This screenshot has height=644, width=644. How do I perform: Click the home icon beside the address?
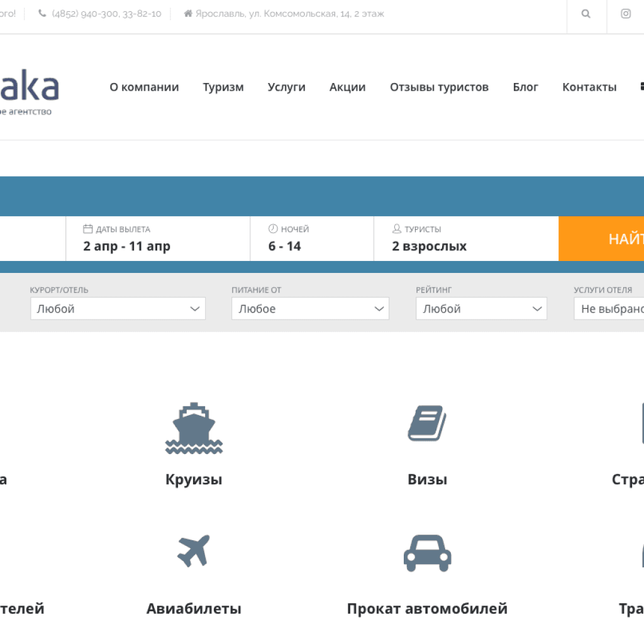click(x=187, y=14)
